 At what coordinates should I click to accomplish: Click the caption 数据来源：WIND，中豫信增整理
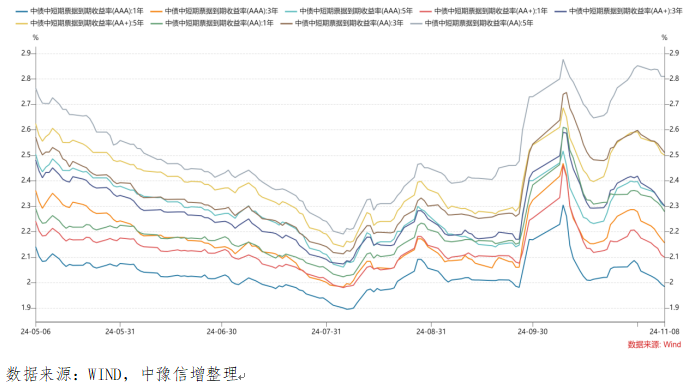point(122,374)
